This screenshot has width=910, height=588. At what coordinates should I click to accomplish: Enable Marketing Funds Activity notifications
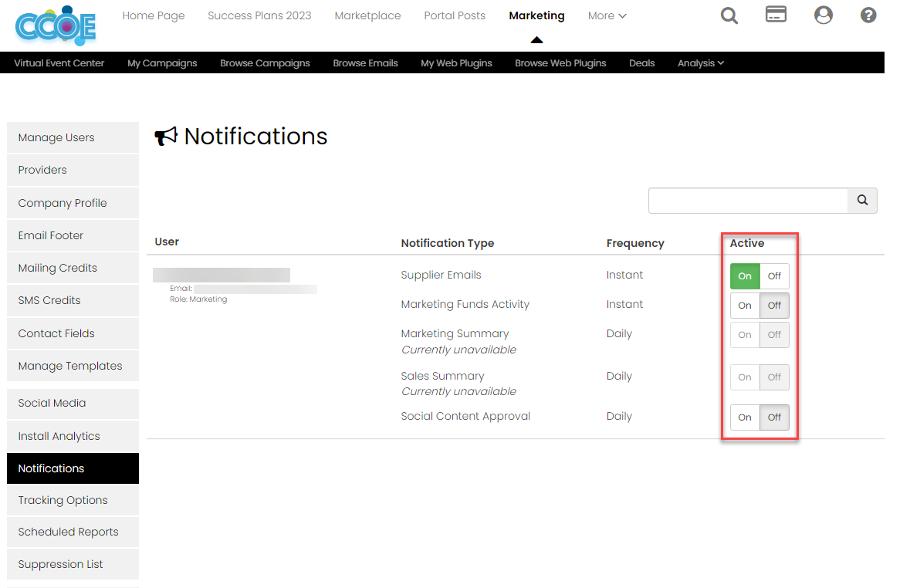(x=744, y=306)
